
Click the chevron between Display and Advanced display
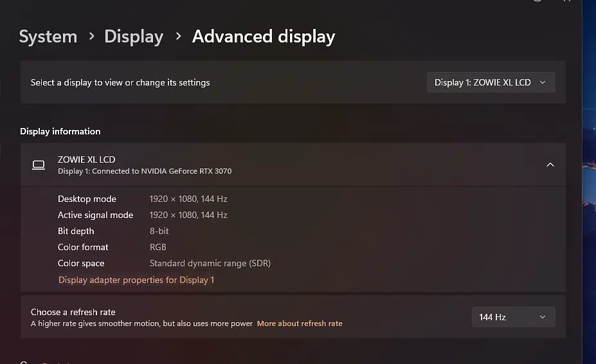[178, 37]
